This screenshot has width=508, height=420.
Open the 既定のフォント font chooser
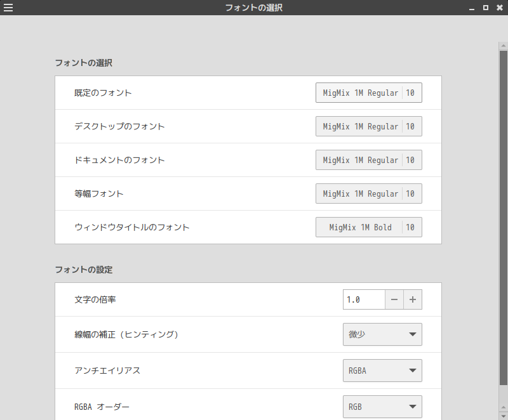point(369,93)
